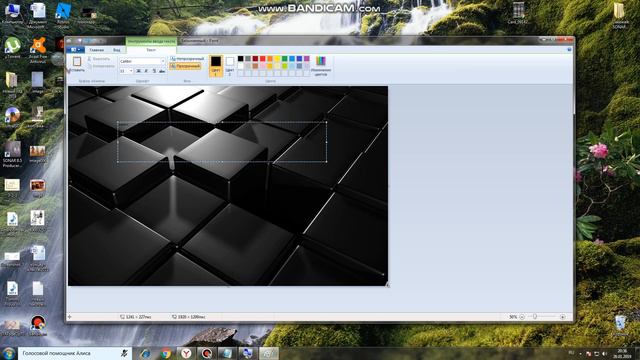The image size is (640, 360).
Task: Pick the black palette swatch
Action: click(x=240, y=59)
